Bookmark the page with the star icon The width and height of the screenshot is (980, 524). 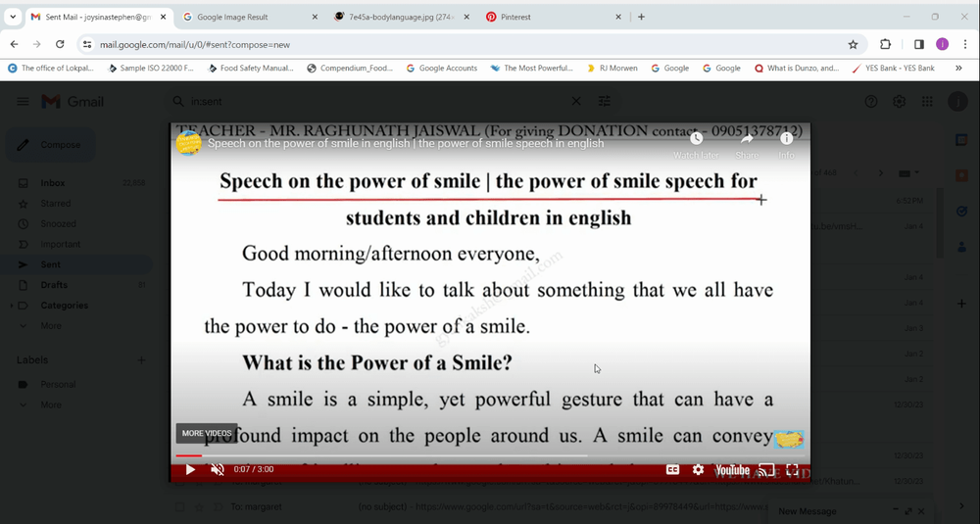pos(853,44)
